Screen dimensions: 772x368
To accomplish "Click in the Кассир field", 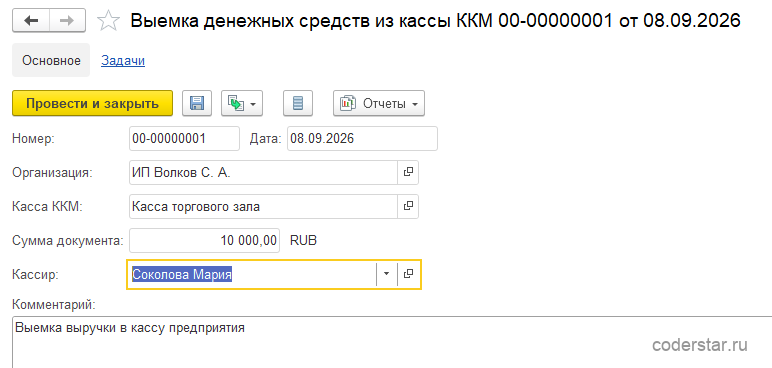I will tap(252, 274).
